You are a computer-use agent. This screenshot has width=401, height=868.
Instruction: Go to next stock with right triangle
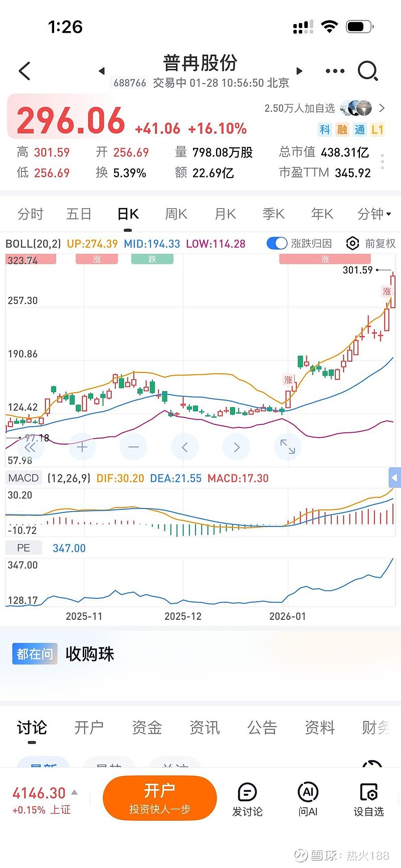click(x=299, y=71)
